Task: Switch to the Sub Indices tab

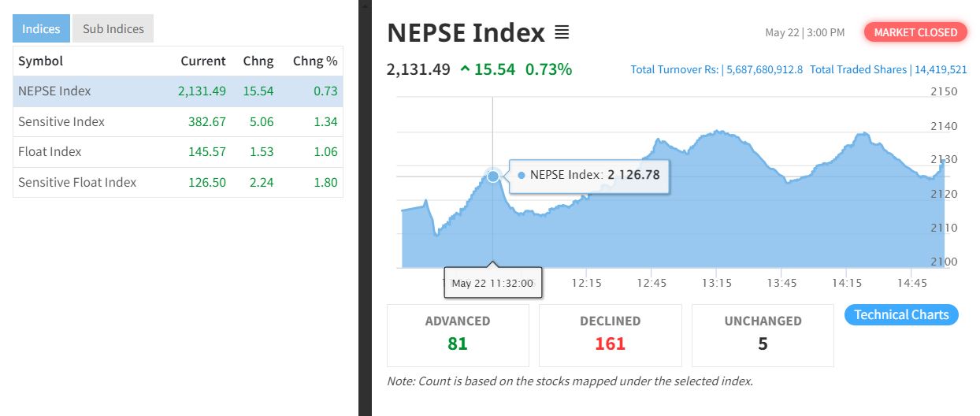Action: (113, 29)
